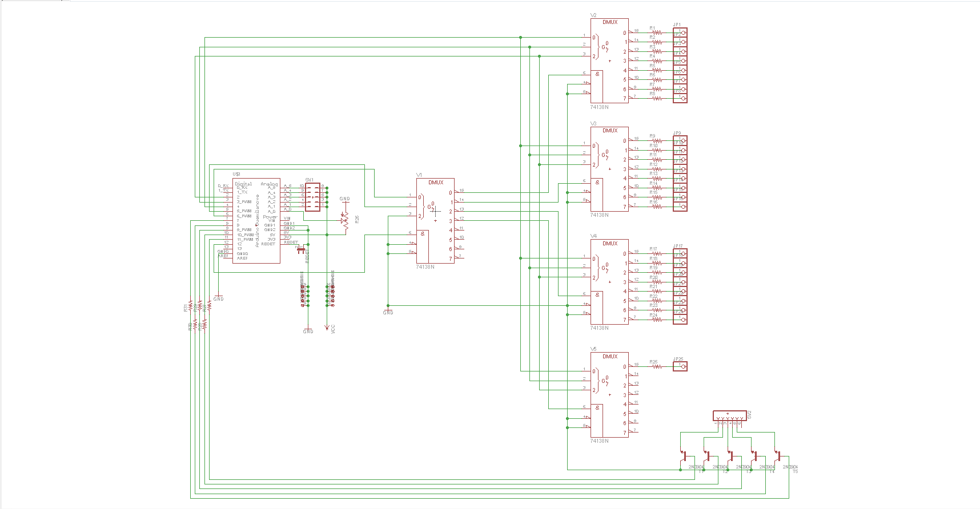The image size is (980, 509).
Task: Pick the SV1 pin header symbol
Action: point(312,197)
